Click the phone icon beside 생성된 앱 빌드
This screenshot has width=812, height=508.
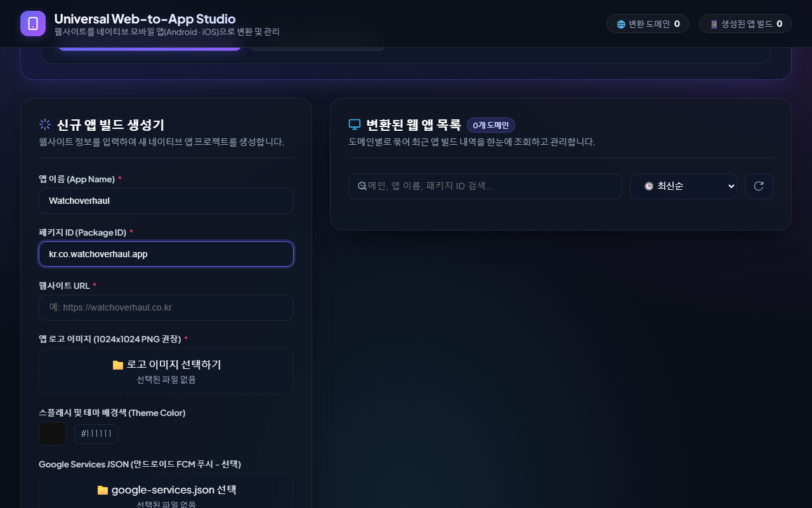tap(714, 24)
